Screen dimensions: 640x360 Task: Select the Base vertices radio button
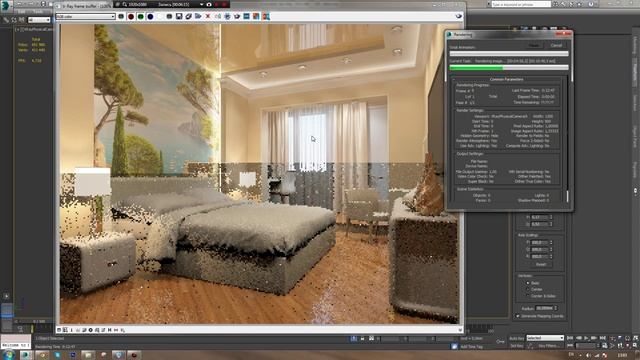[528, 283]
